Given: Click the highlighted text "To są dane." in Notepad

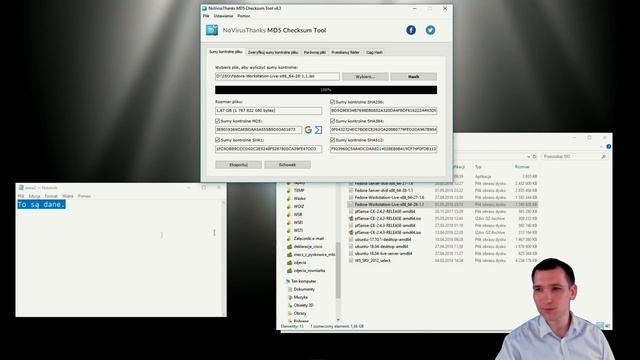Looking at the screenshot, I should click(41, 204).
